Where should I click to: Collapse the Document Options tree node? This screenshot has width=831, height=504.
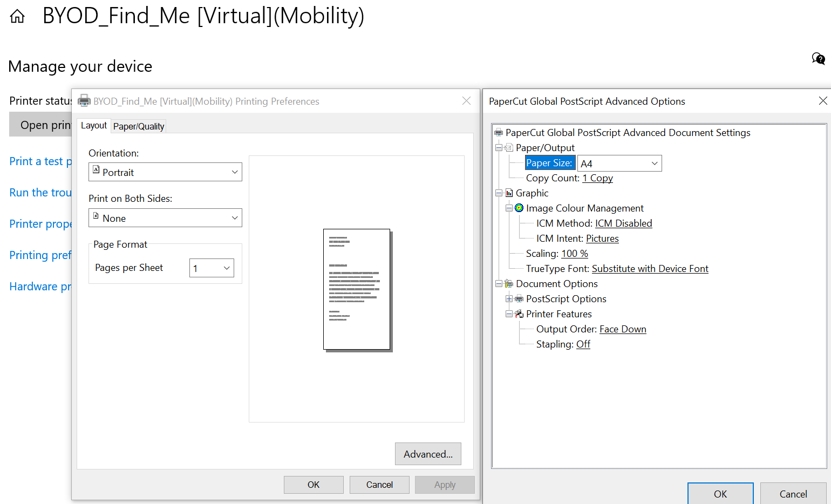pyautogui.click(x=499, y=284)
